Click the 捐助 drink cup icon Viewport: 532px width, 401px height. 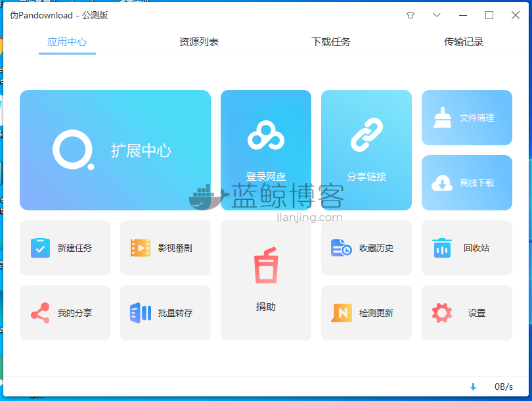pos(267,265)
